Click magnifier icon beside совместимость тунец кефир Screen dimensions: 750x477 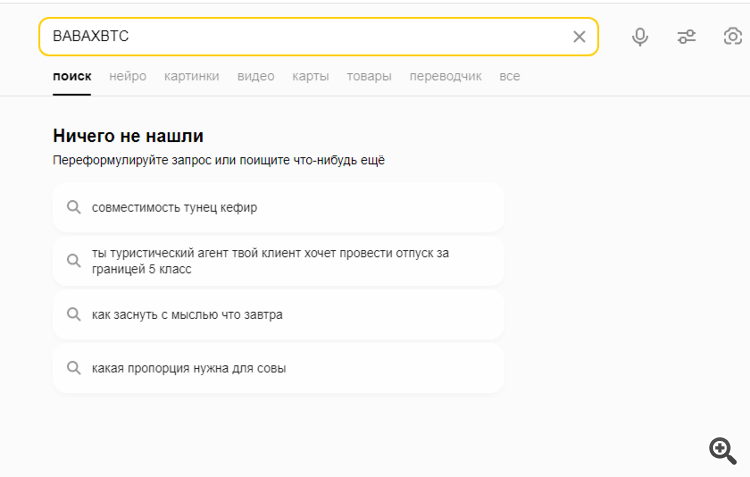pyautogui.click(x=74, y=207)
